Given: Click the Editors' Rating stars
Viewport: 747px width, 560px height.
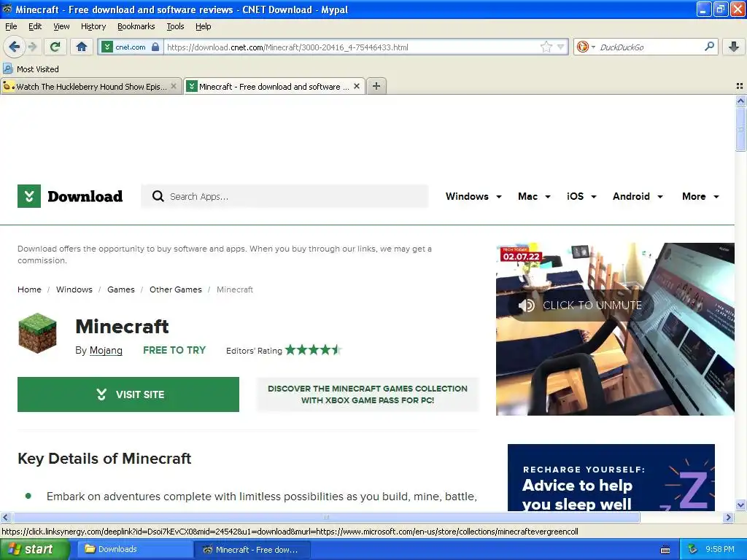Looking at the screenshot, I should 314,350.
